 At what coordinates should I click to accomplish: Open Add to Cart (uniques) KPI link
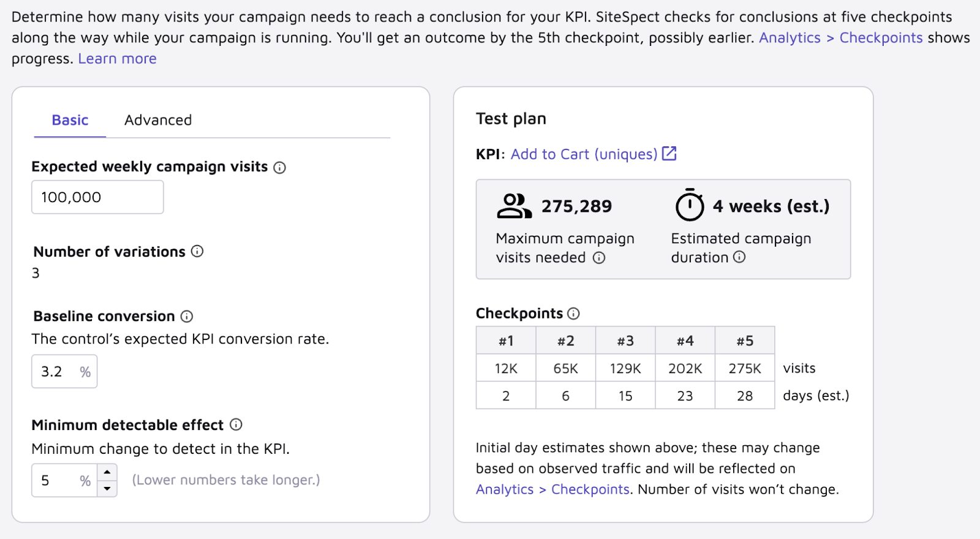pyautogui.click(x=584, y=154)
